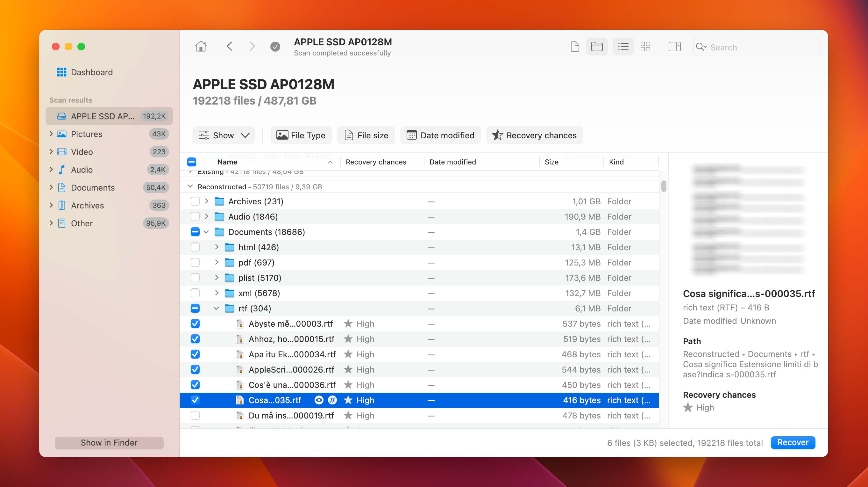Screen dimensions: 868x487
Task: Click the rtf (304) folder icon
Action: click(x=230, y=308)
